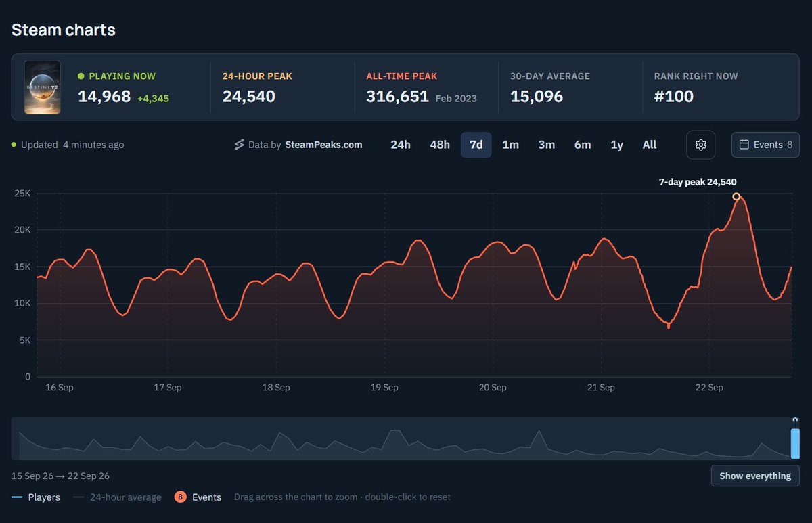Viewport: 812px width, 523px height.
Task: Click the +4,345 player change value
Action: (x=153, y=99)
